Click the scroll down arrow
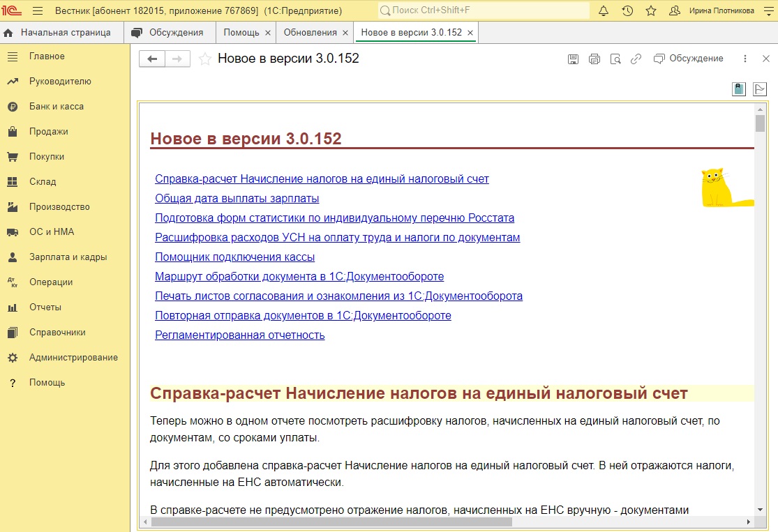 [x=760, y=510]
